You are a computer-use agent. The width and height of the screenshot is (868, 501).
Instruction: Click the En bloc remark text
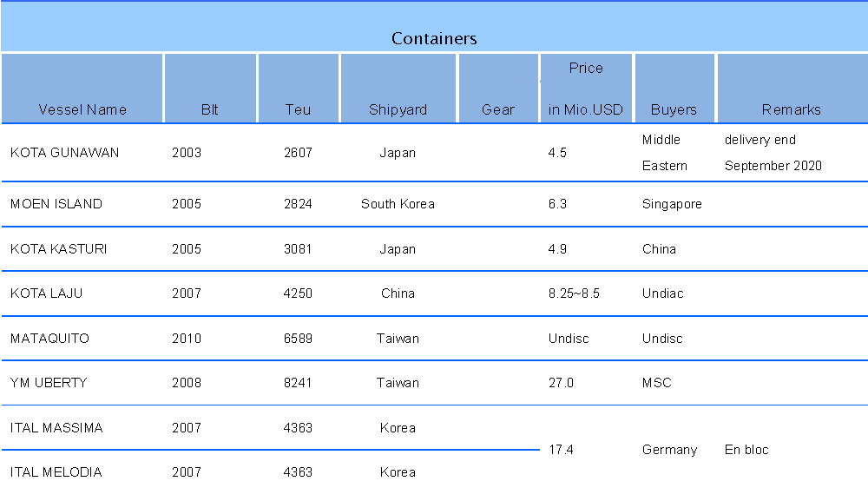click(x=746, y=450)
